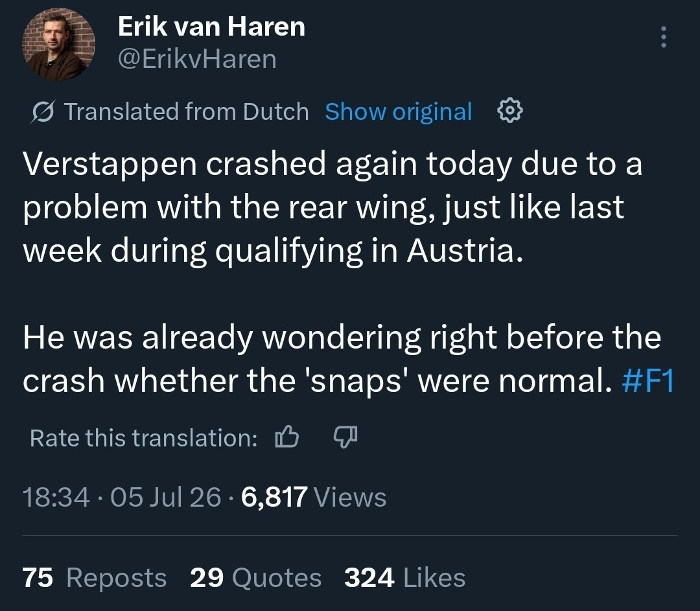
Task: Click the paragraph about the 'snaps' being normal
Action: tap(348, 360)
